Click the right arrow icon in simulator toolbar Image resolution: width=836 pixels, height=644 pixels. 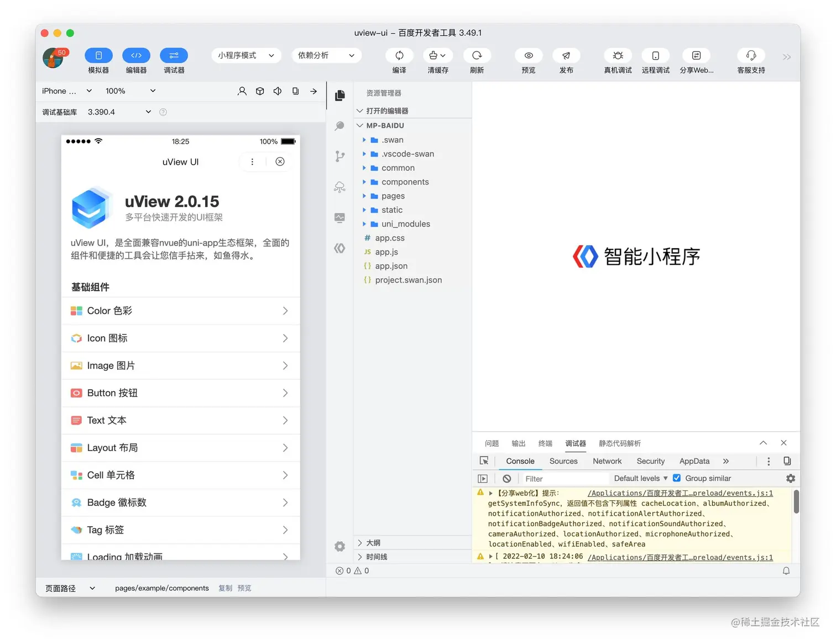(x=313, y=91)
